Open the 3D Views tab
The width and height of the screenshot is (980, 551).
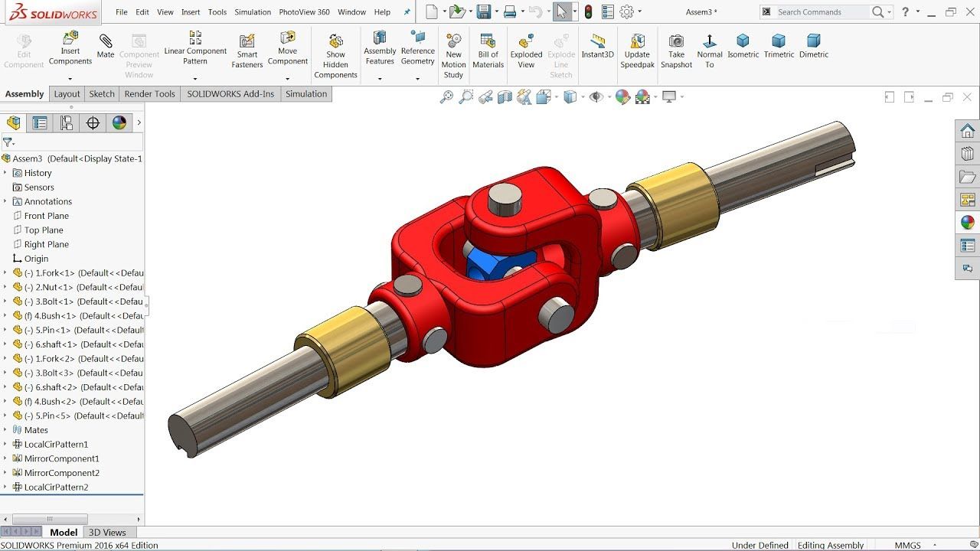pos(107,533)
